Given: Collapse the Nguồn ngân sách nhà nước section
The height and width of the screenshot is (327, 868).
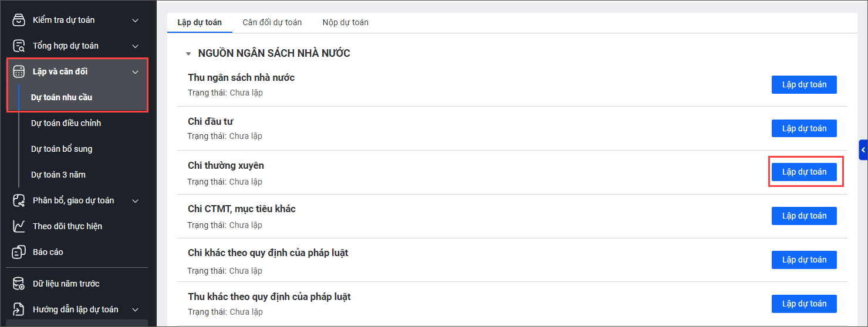Looking at the screenshot, I should pyautogui.click(x=188, y=54).
